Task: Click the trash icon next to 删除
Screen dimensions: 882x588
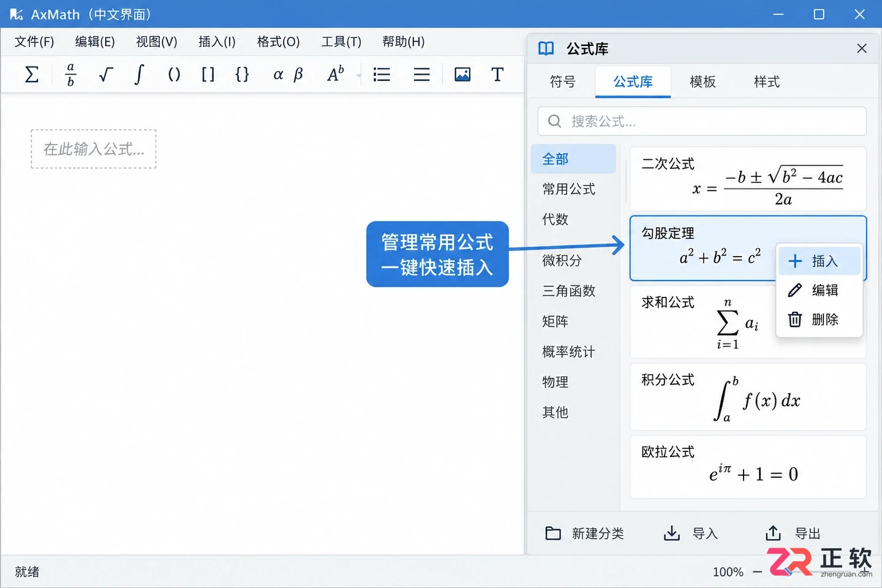Action: [x=795, y=319]
